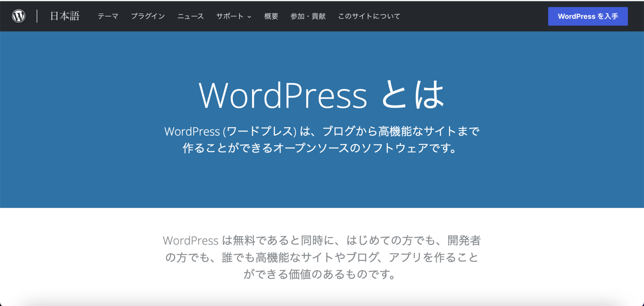644x306 pixels.
Task: Select the 概要 menu item
Action: pos(271,16)
